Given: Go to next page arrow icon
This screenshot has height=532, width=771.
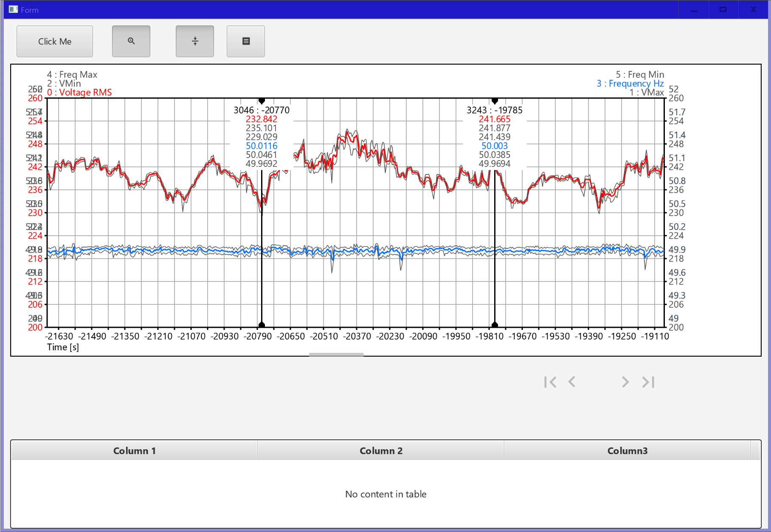Looking at the screenshot, I should pyautogui.click(x=625, y=382).
